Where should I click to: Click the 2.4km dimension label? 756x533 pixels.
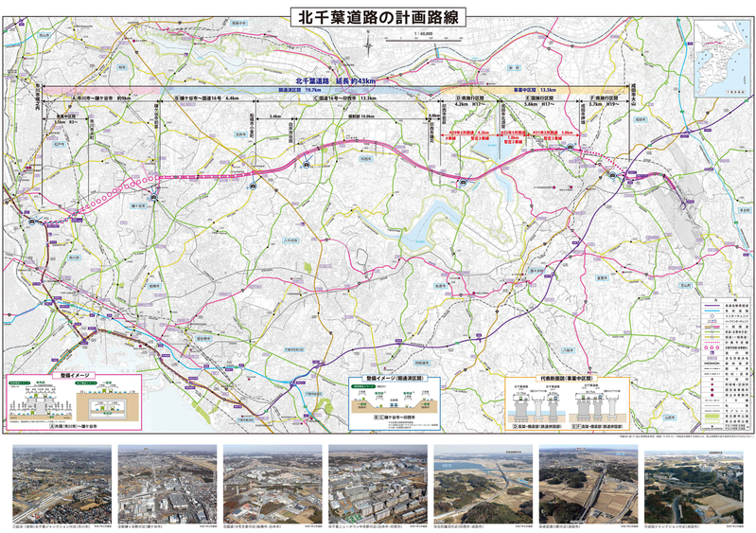pyautogui.click(x=274, y=116)
